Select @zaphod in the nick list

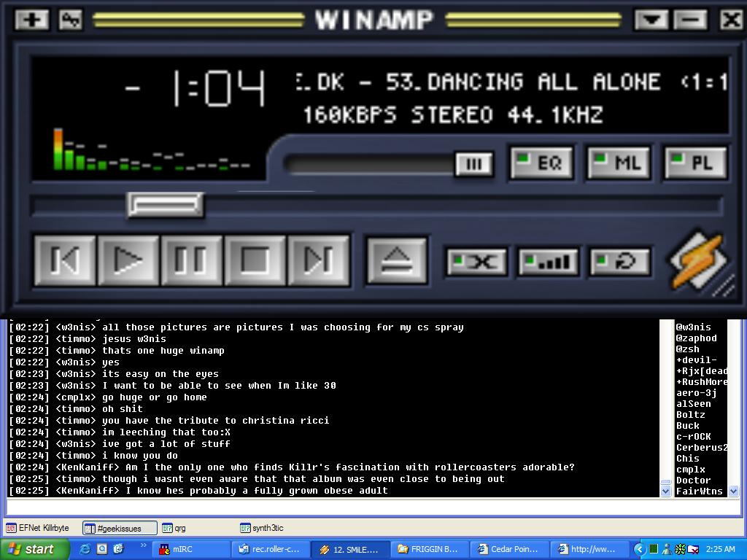[x=696, y=338]
